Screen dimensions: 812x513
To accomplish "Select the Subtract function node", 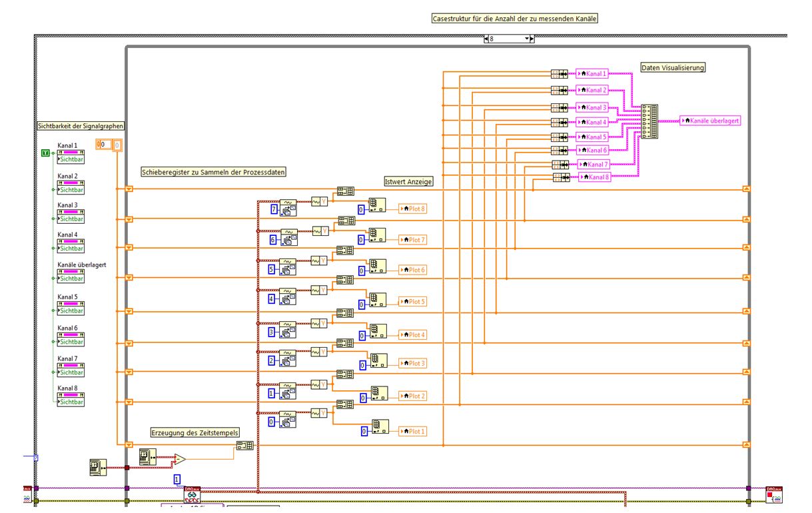I will pyautogui.click(x=180, y=458).
